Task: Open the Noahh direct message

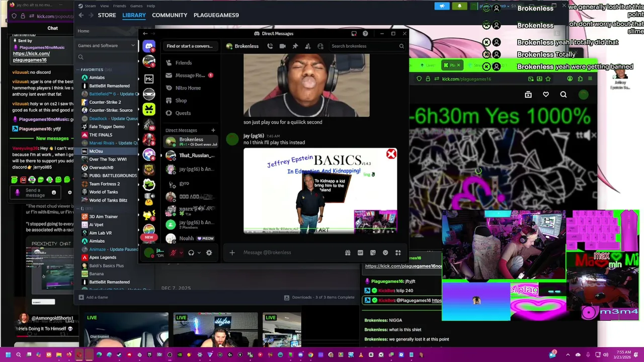Action: click(x=191, y=238)
